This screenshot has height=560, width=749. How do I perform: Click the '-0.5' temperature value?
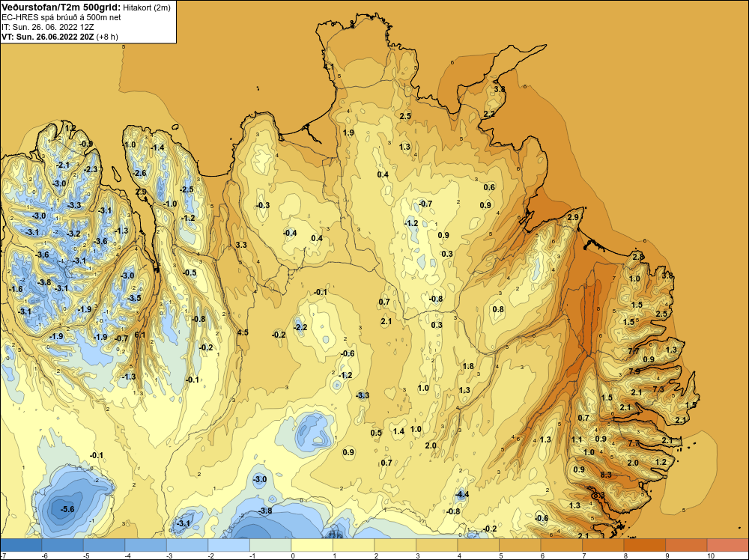pos(189,273)
